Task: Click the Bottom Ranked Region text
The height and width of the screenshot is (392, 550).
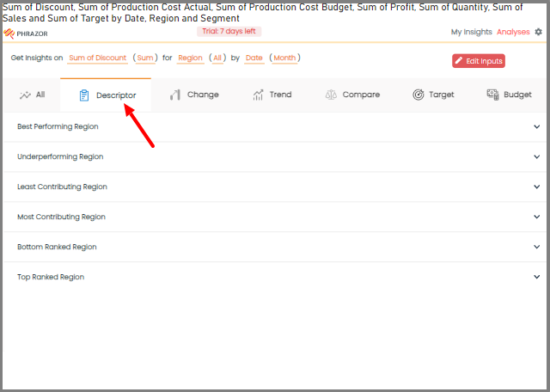Action: point(57,247)
